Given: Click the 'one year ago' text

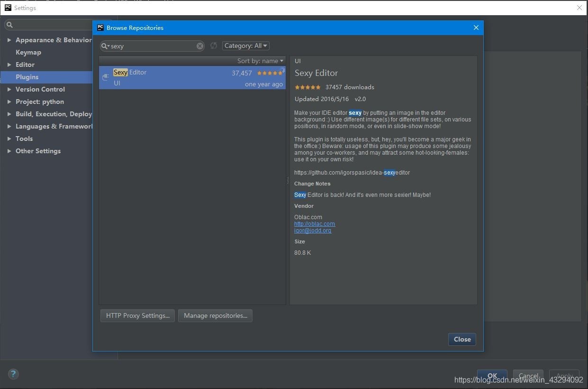Looking at the screenshot, I should (x=264, y=84).
